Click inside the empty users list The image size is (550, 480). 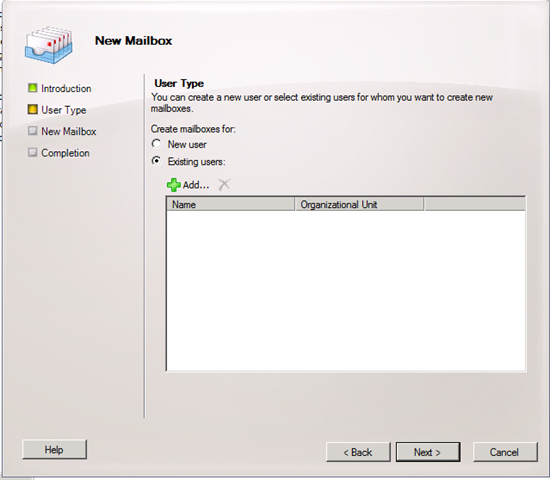click(346, 291)
